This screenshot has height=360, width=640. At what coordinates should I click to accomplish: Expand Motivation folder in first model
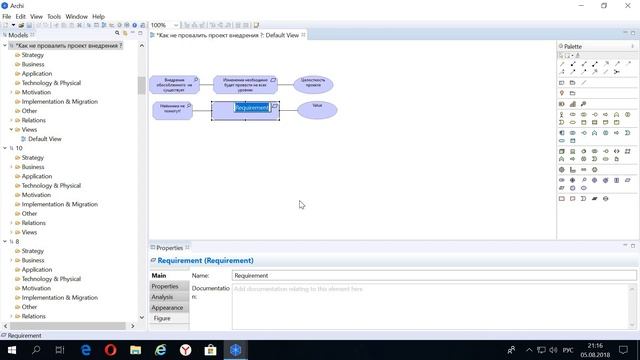11,92
